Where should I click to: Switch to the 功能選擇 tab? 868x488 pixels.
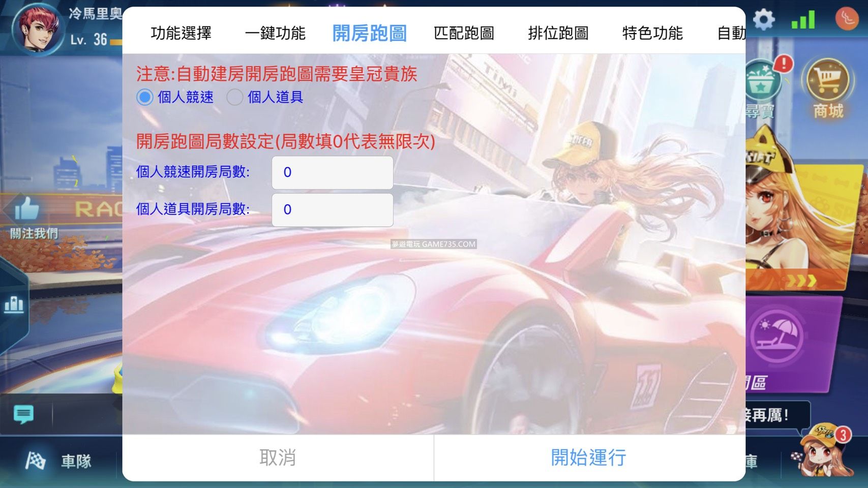tap(181, 33)
